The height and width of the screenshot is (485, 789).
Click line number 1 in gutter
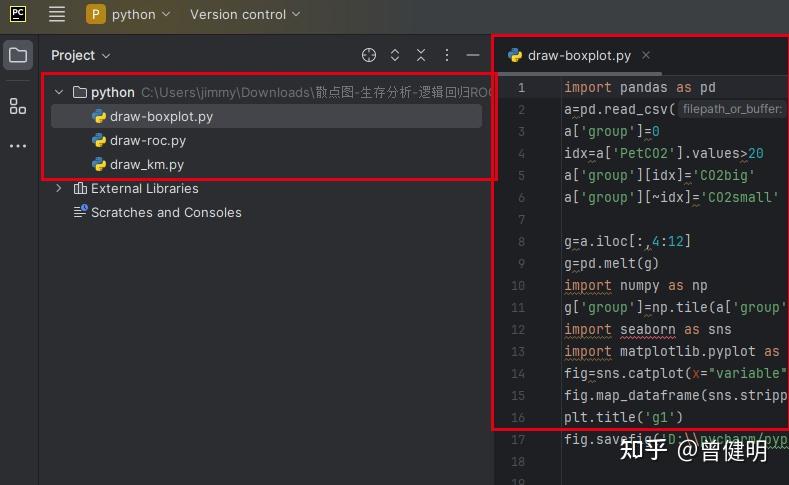tap(521, 88)
